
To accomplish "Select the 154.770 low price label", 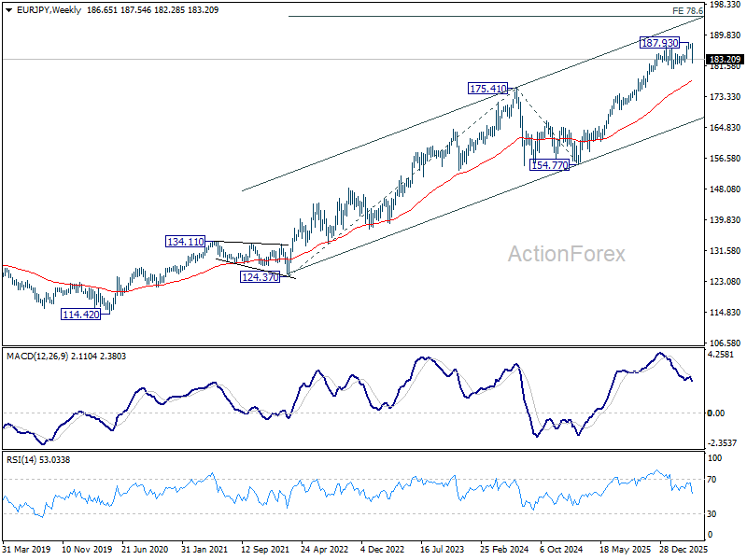I will pos(550,165).
